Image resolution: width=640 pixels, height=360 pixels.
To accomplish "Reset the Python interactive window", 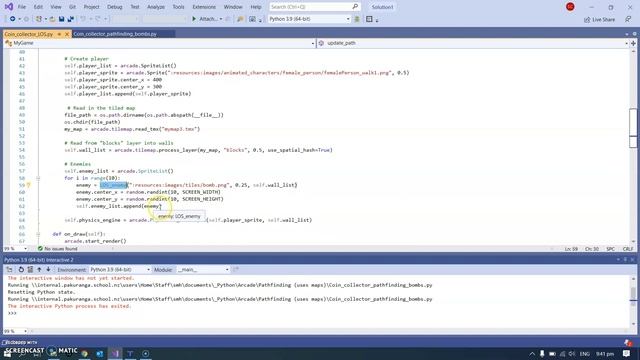I will 21,269.
